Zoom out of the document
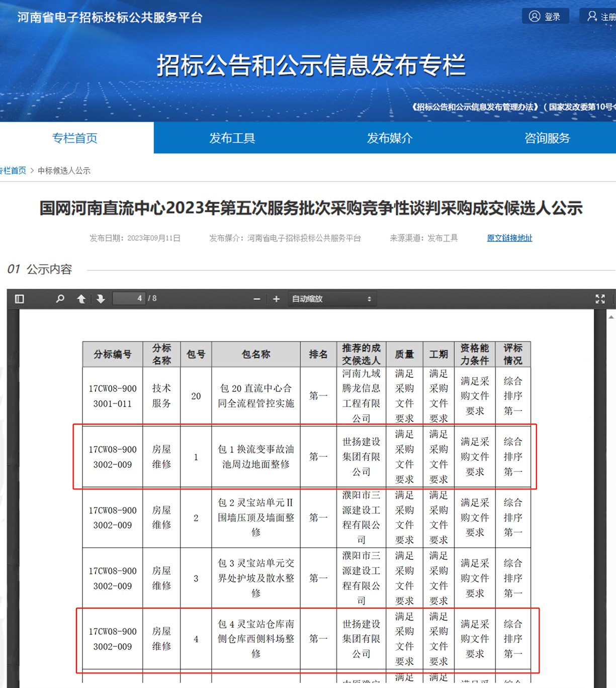The image size is (616, 688). point(256,299)
